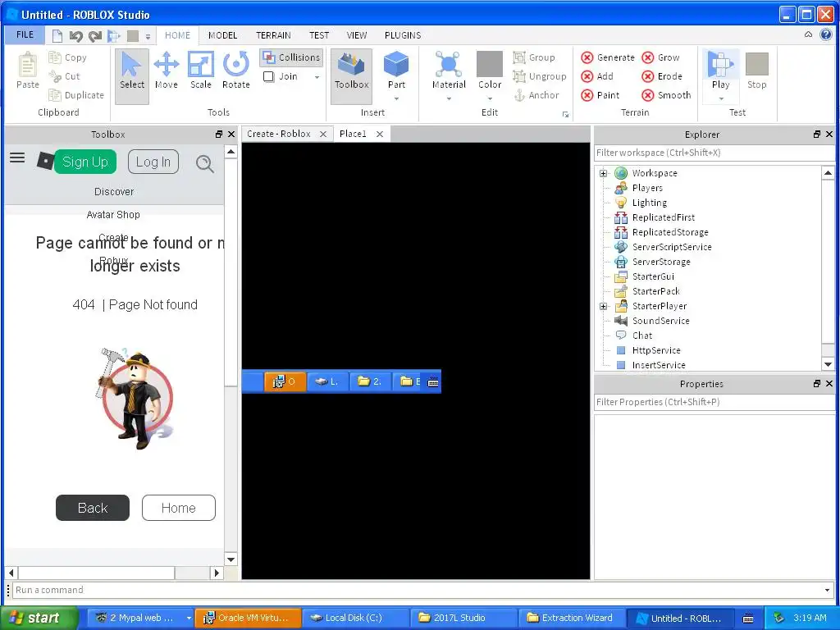Switch to Local Disk (C:) taskbar window
The height and width of the screenshot is (630, 840).
click(354, 618)
